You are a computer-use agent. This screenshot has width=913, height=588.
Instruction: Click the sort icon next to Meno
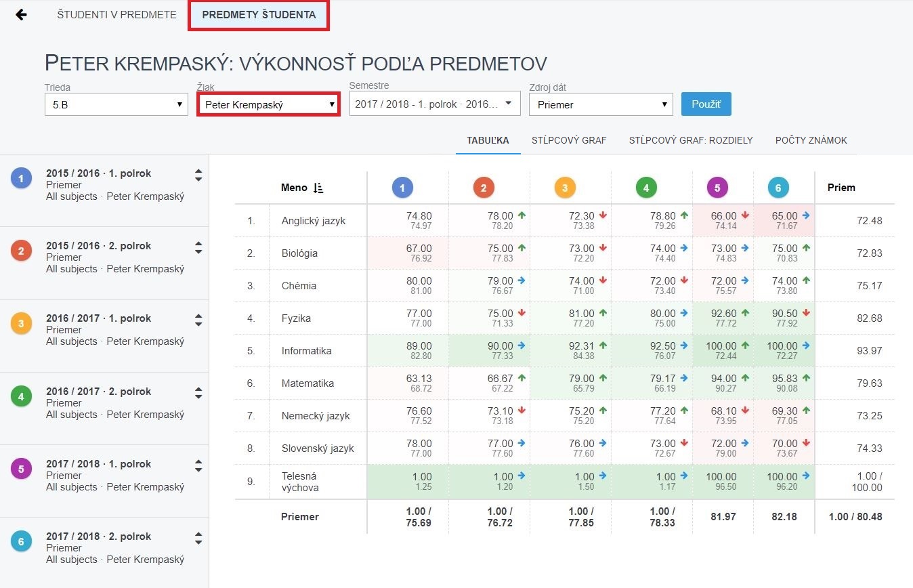[x=319, y=188]
